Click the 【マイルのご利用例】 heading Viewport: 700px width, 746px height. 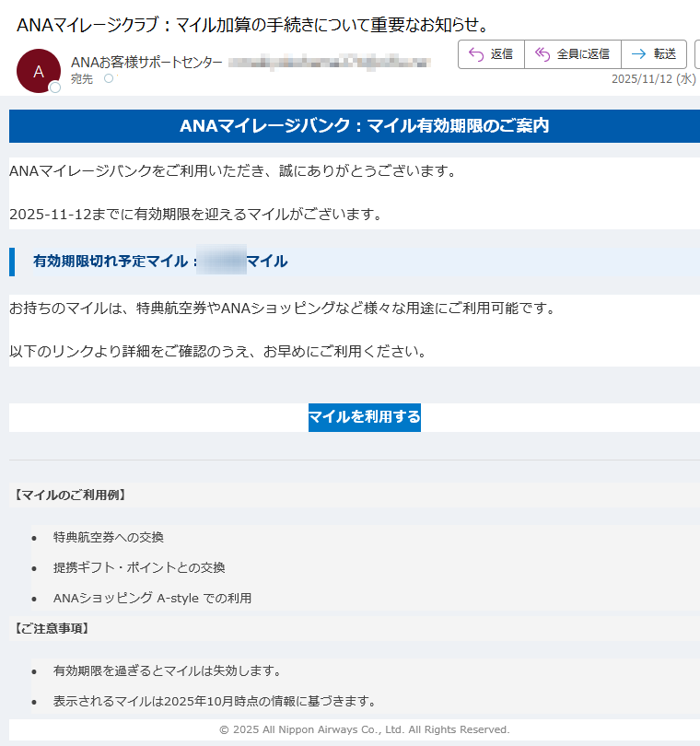click(69, 495)
